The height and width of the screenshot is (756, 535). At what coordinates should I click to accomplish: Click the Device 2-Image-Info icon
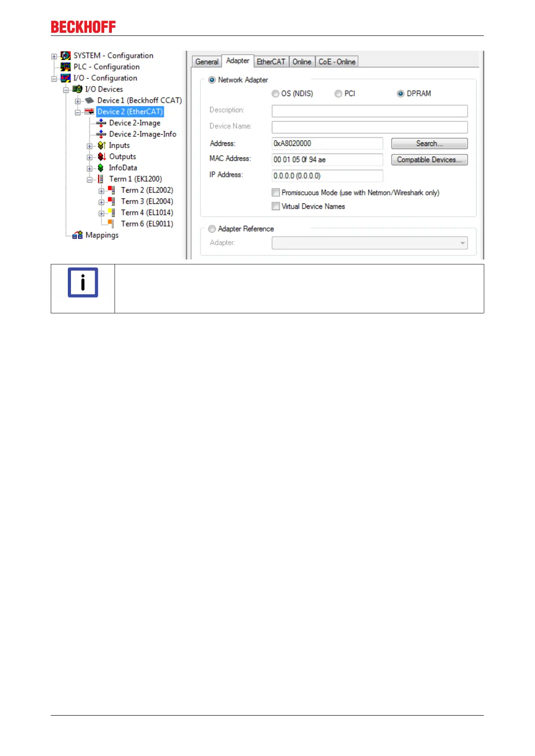(x=102, y=134)
